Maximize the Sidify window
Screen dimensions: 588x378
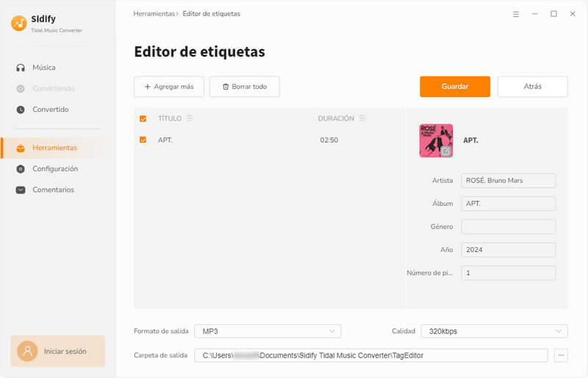tap(553, 14)
